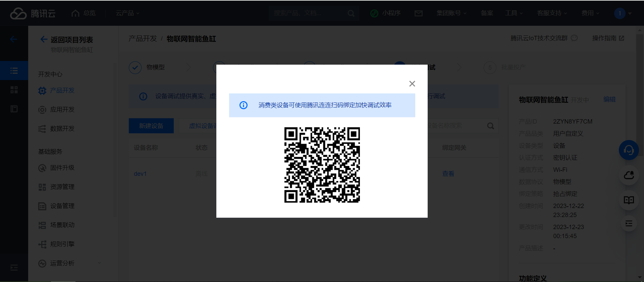
Task: Click 绑定网关 column header
Action: pyautogui.click(x=454, y=148)
